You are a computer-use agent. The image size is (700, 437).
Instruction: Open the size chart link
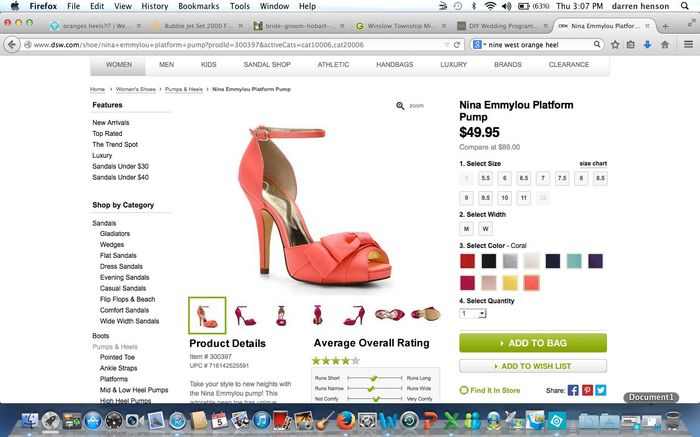pyautogui.click(x=592, y=163)
